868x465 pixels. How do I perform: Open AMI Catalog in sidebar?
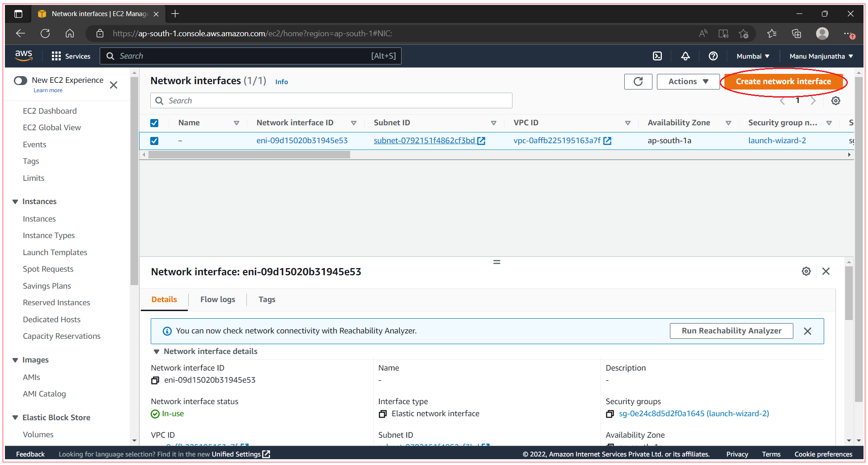pyautogui.click(x=44, y=394)
